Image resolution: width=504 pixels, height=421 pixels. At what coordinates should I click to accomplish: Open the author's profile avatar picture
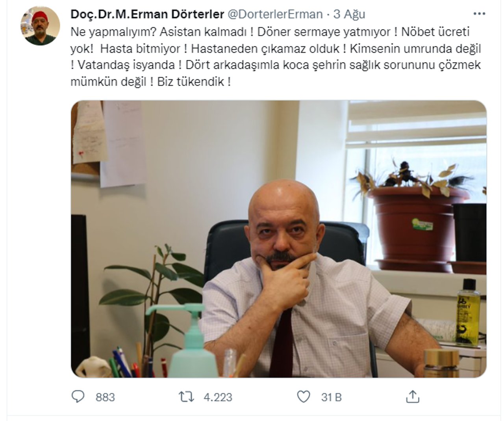pyautogui.click(x=40, y=26)
